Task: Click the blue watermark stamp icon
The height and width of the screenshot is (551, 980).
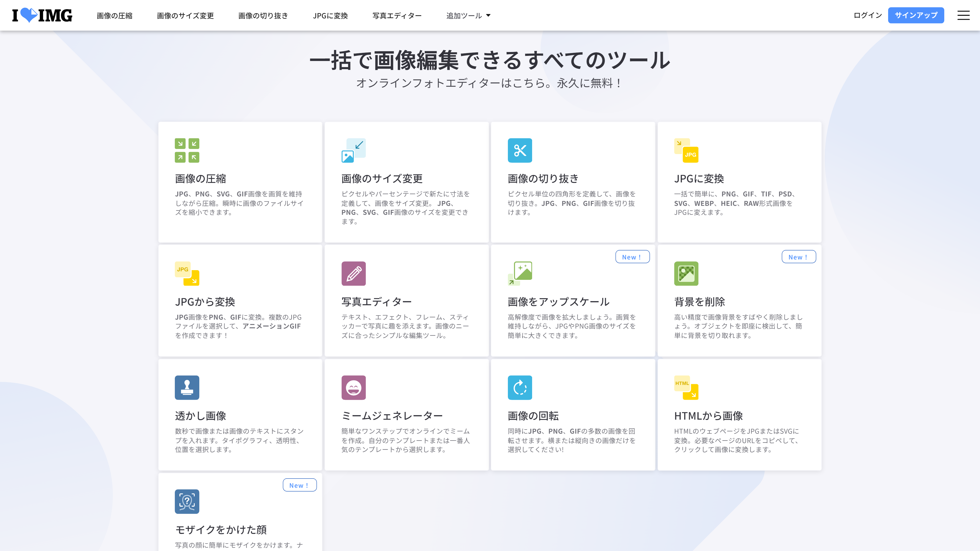Action: click(x=187, y=387)
